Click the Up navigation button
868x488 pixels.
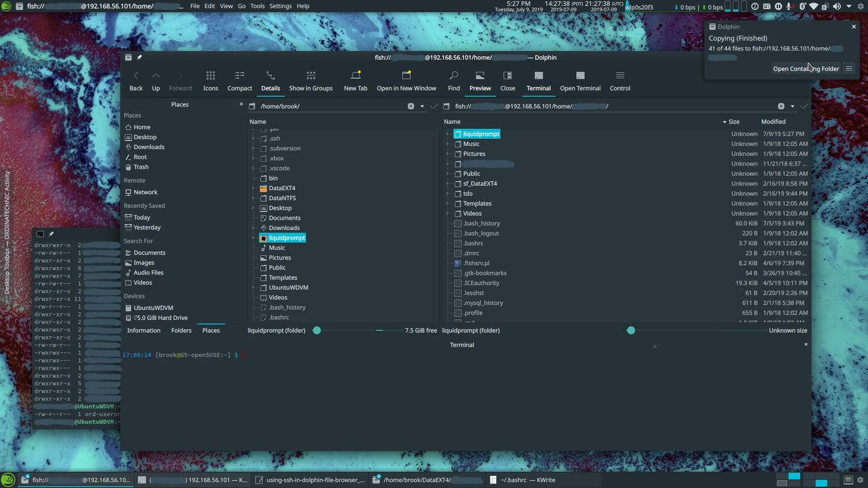coord(156,81)
